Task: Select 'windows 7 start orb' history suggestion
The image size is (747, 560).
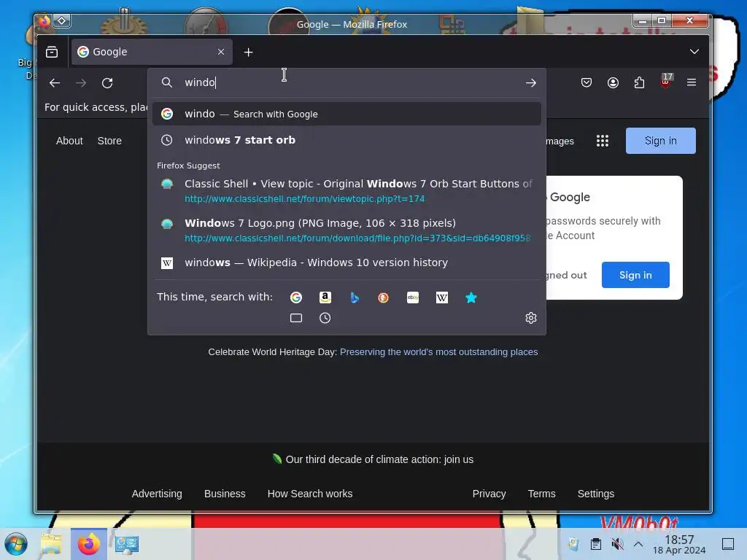Action: tap(347, 140)
